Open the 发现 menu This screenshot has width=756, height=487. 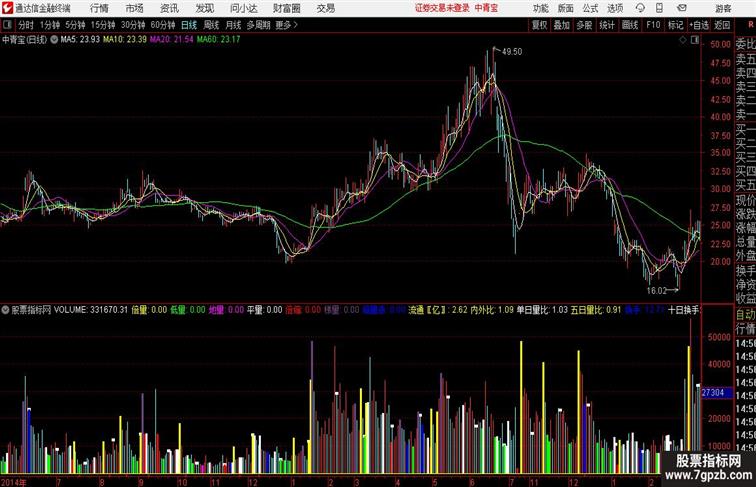click(x=204, y=8)
